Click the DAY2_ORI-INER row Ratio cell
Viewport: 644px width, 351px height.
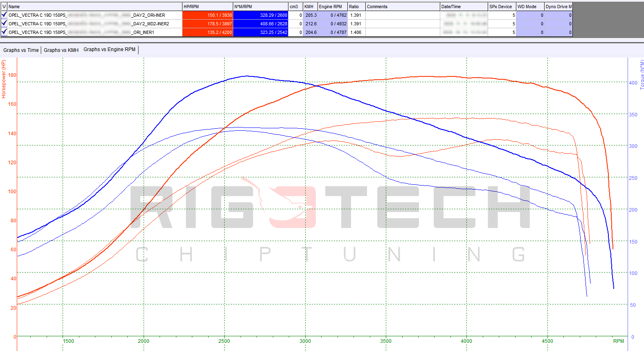click(x=356, y=15)
